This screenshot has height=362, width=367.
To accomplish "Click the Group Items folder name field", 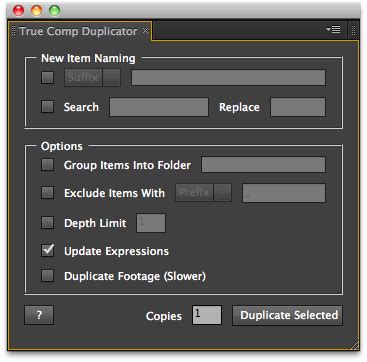I will click(x=263, y=165).
